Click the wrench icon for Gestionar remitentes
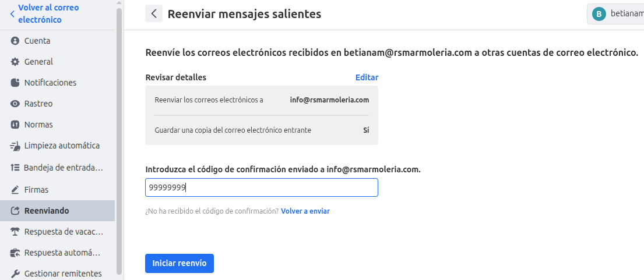 tap(16, 274)
